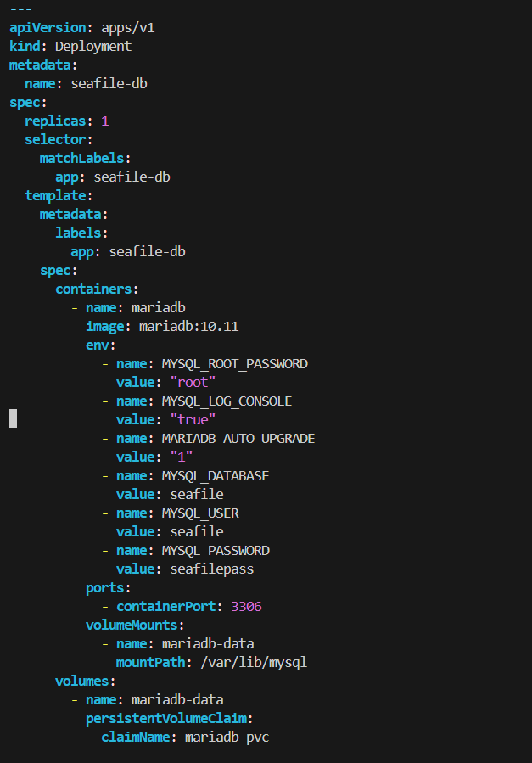
Task: Select the mariadb:10.11 image value
Action: coord(188,326)
